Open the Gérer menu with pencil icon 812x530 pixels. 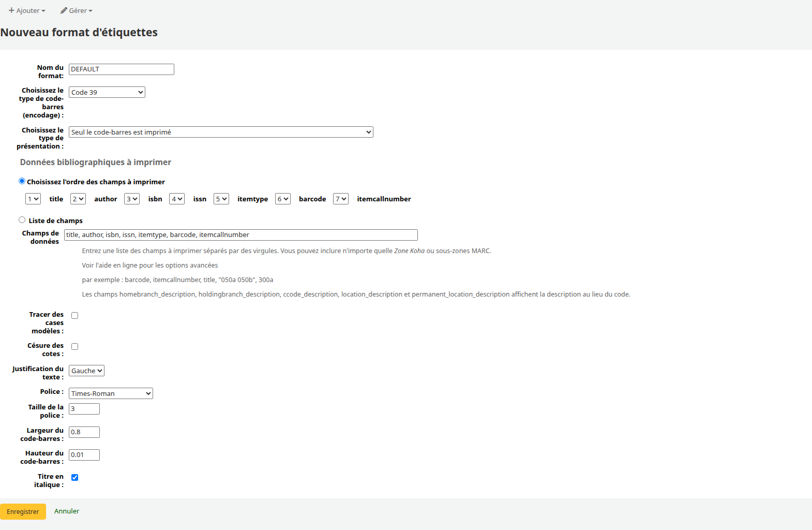point(77,10)
